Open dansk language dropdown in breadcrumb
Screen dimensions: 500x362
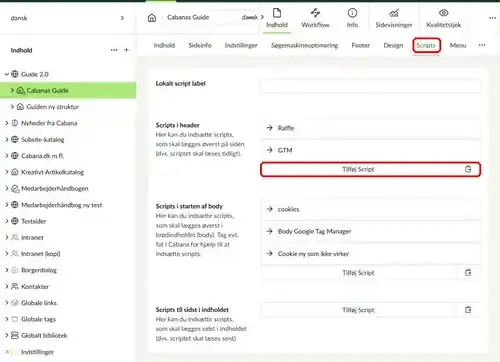point(253,17)
